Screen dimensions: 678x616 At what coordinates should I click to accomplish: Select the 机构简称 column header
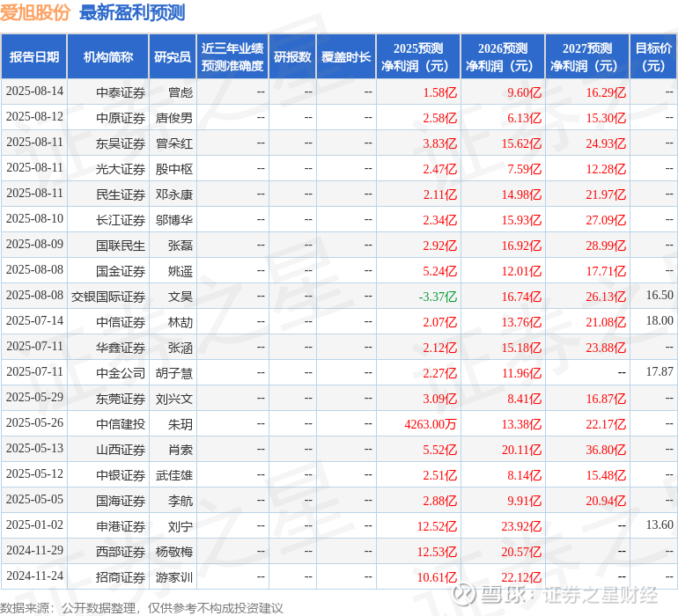coord(108,56)
